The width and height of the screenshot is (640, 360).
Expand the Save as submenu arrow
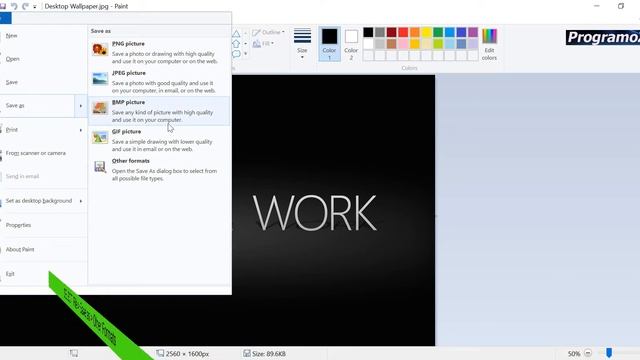coord(81,106)
